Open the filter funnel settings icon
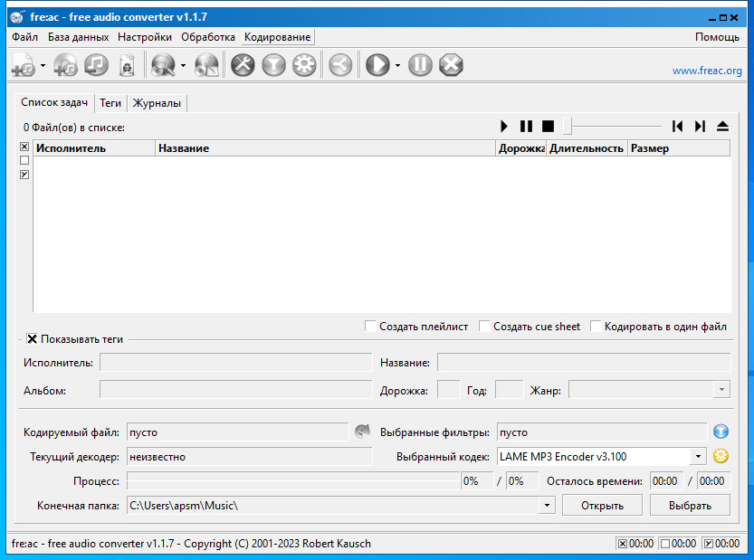 click(273, 65)
